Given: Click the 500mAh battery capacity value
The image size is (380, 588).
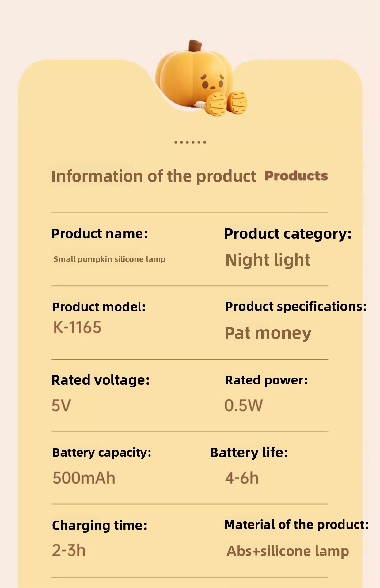Looking at the screenshot, I should coord(84,478).
